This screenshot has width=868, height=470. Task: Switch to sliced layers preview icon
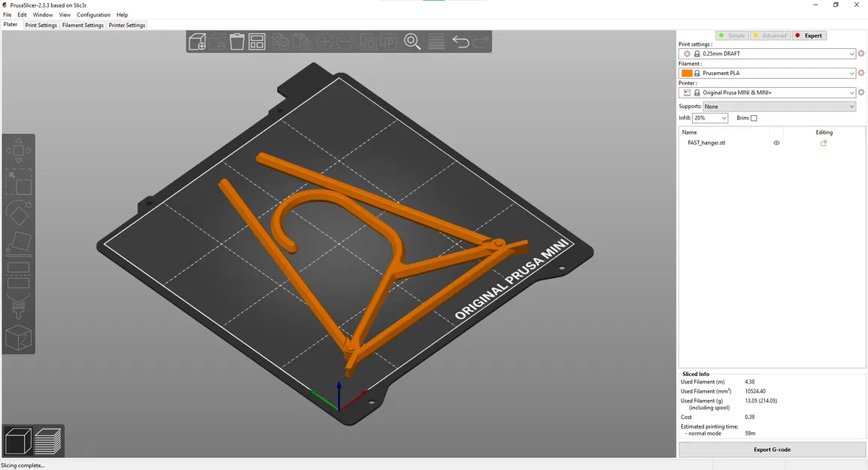[48, 441]
